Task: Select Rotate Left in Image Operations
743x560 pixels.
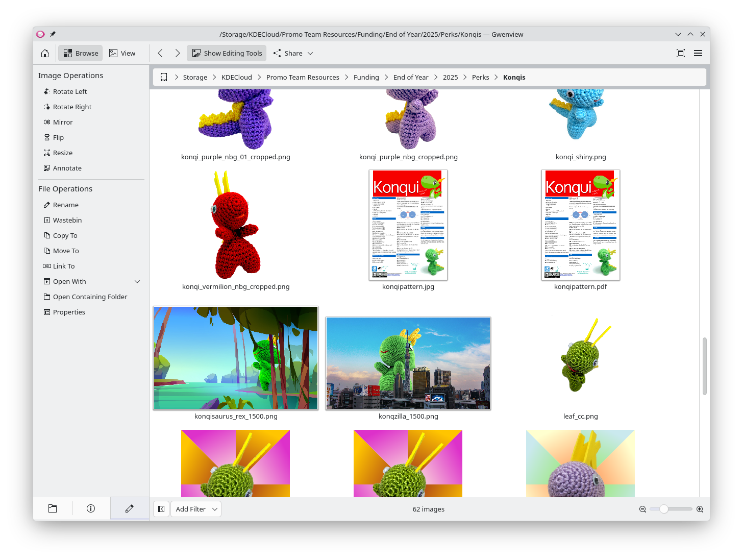Action: point(70,92)
